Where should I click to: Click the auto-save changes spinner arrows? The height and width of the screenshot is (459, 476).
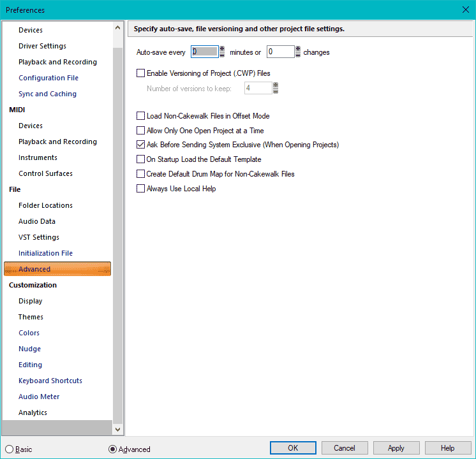298,52
